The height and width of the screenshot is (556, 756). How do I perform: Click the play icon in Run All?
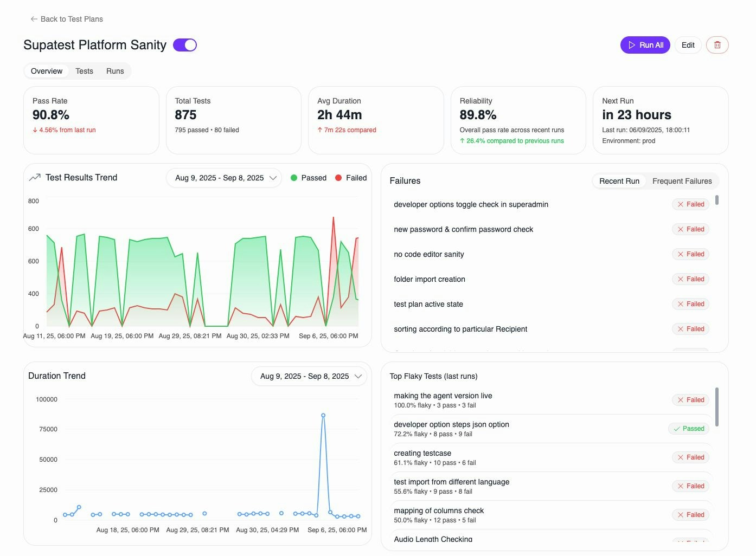(632, 45)
